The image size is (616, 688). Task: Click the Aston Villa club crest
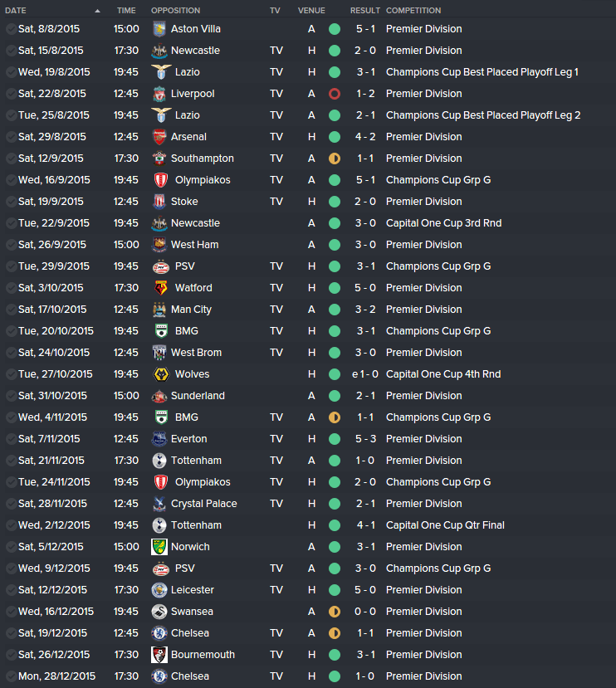pos(159,29)
